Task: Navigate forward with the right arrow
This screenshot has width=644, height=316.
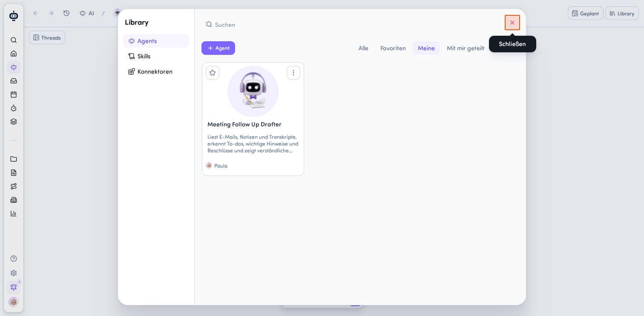Action: 51,13
